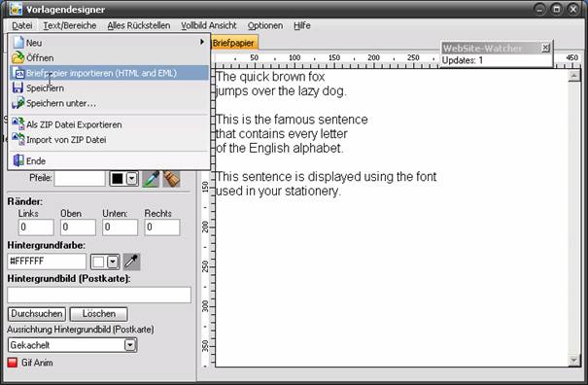
Task: Click the Vorlagendesigner title bar icon
Action: point(16,10)
